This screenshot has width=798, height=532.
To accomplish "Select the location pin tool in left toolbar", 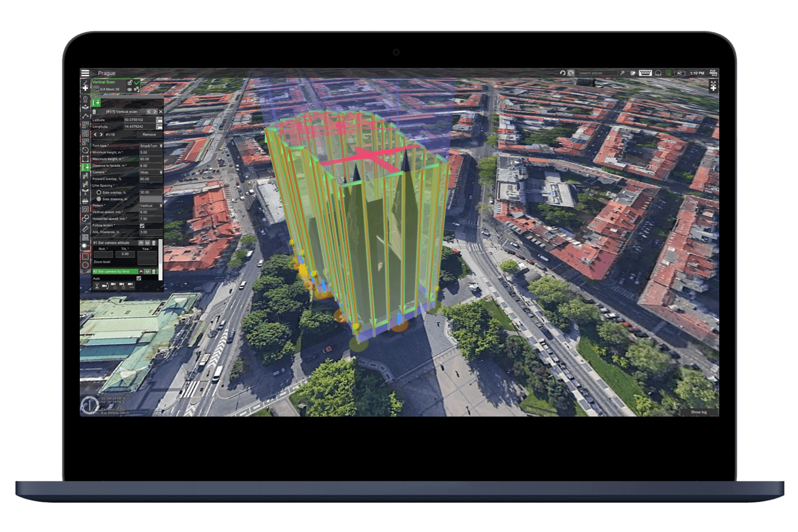I will [85, 99].
